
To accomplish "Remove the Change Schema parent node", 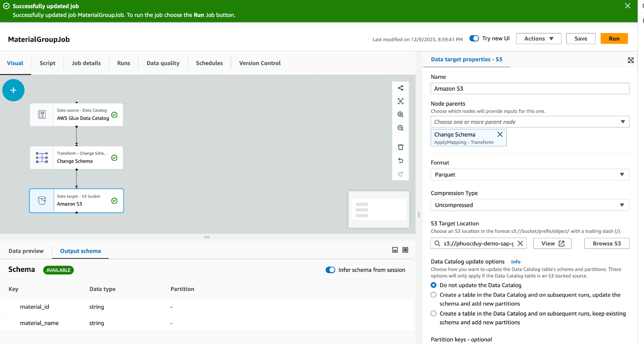I will pos(500,134).
